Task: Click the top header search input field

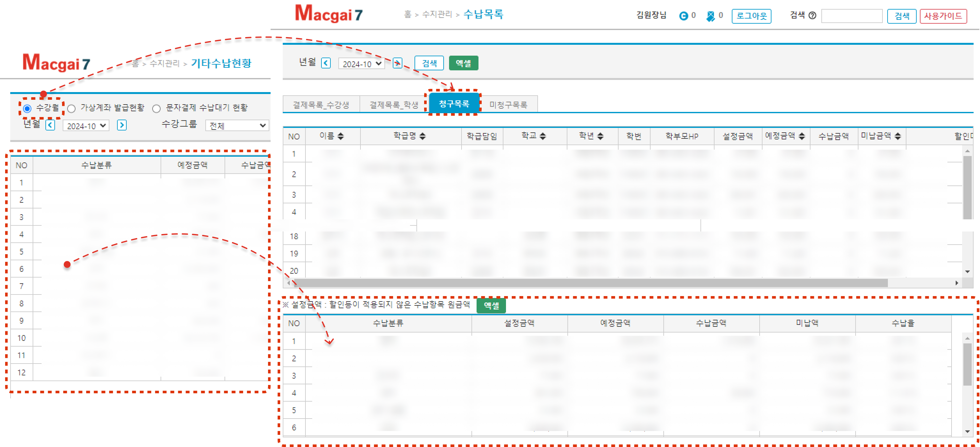Action: click(x=851, y=16)
